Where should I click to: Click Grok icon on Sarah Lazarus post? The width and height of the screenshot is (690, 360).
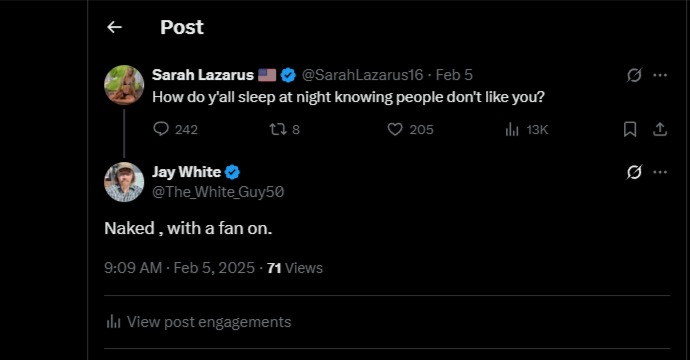pos(634,75)
